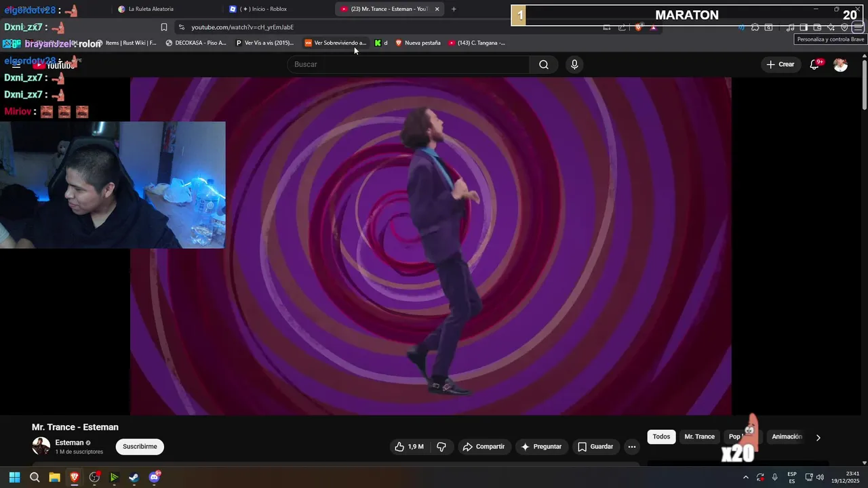Open DECOKASA - Piso A... bookmark
Viewport: 868px width, 488px height.
pos(196,43)
